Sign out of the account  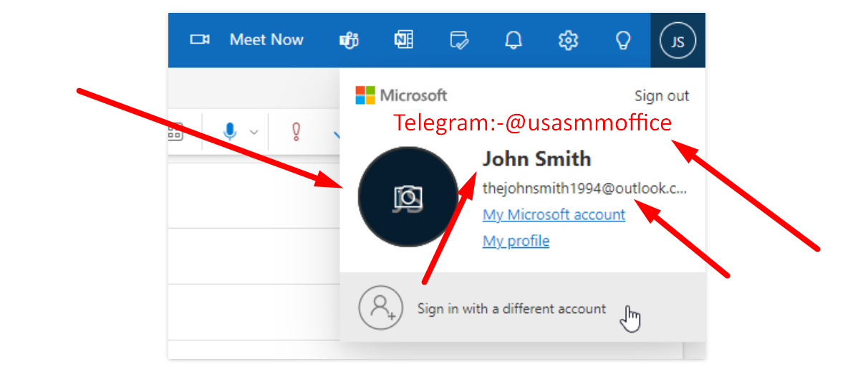662,96
